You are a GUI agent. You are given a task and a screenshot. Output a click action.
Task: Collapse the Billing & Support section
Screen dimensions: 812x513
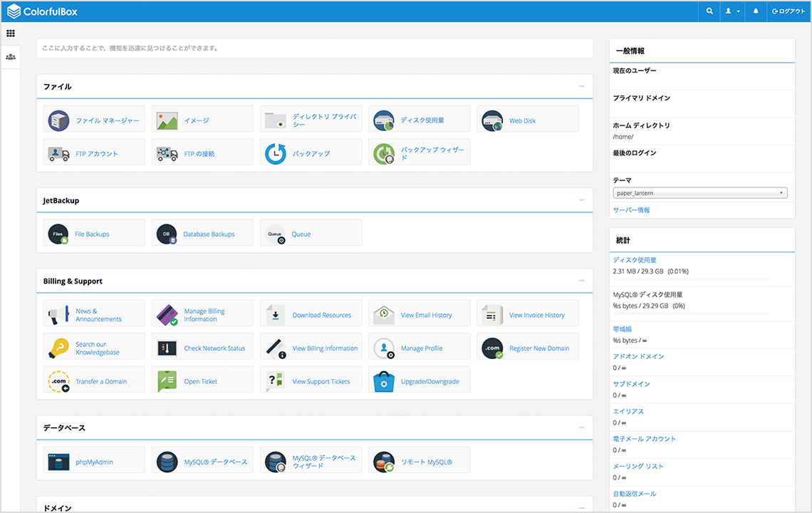point(582,281)
